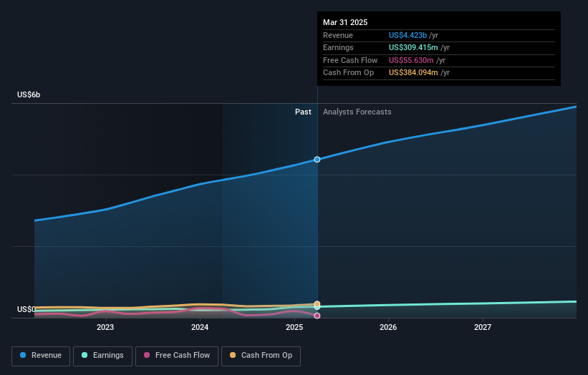Click the US$309.415m earnings value

click(413, 47)
